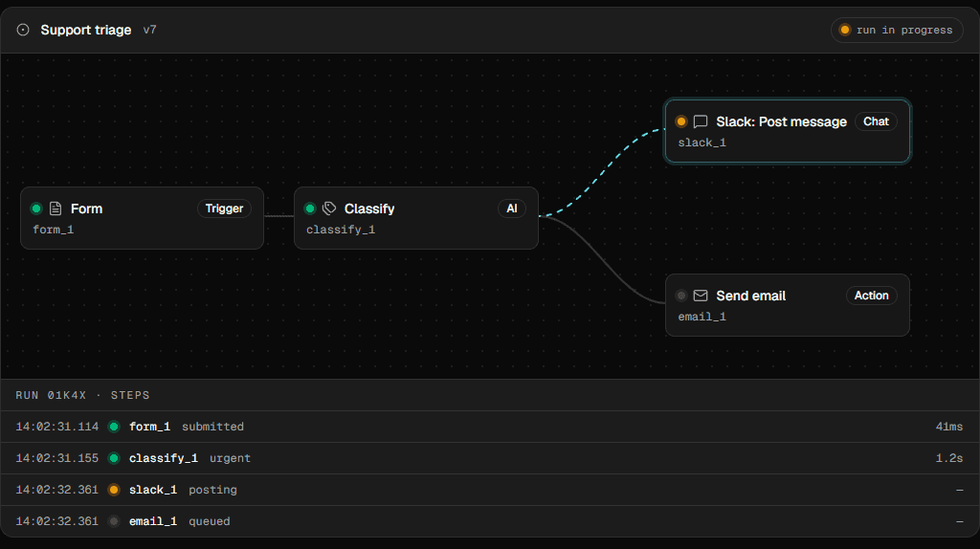Click the envelope icon on Send email node
Image resolution: width=980 pixels, height=549 pixels.
701,296
